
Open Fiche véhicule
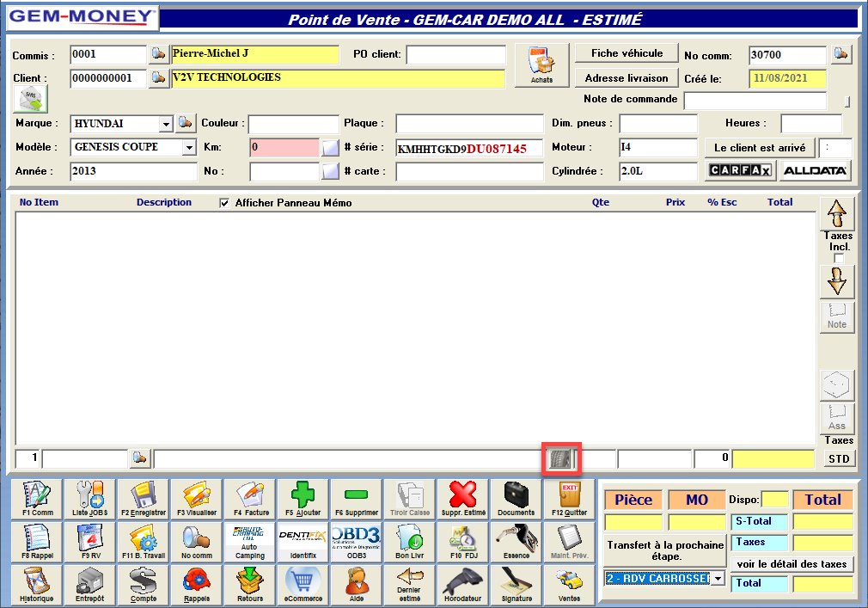click(x=627, y=53)
